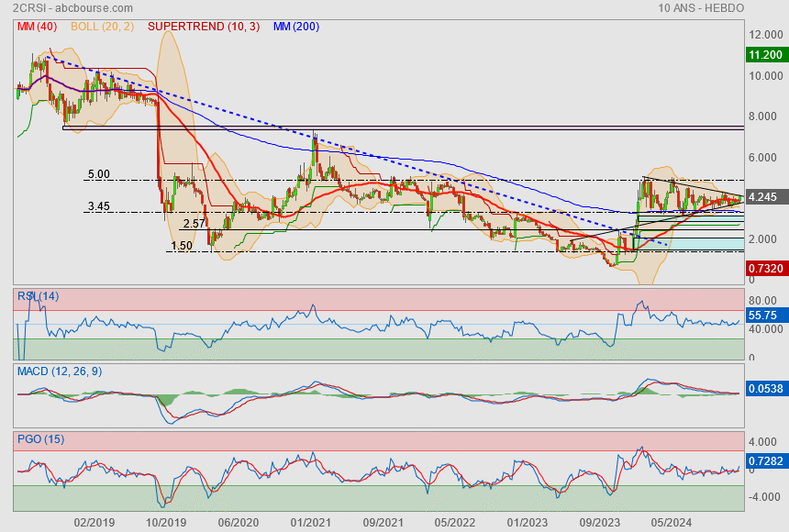Click the 10.000 price axis label
Viewport: 789px width, 532px height.
pyautogui.click(x=766, y=76)
